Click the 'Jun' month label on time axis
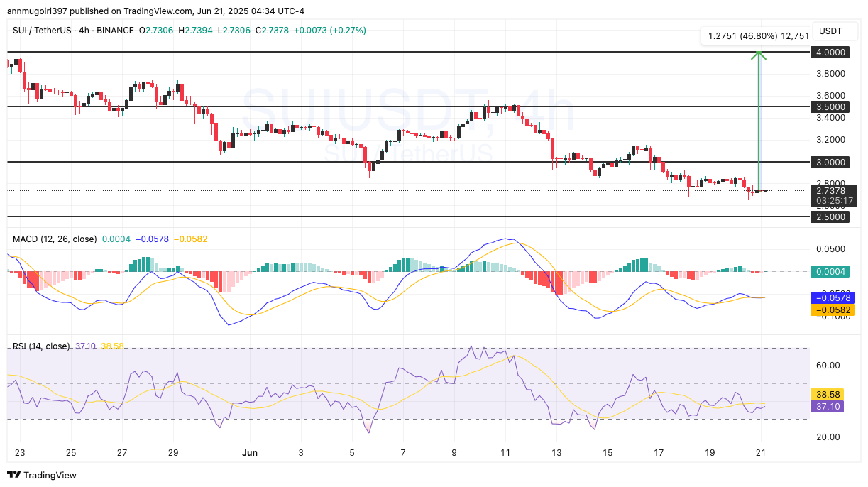The image size is (868, 487). click(x=250, y=452)
